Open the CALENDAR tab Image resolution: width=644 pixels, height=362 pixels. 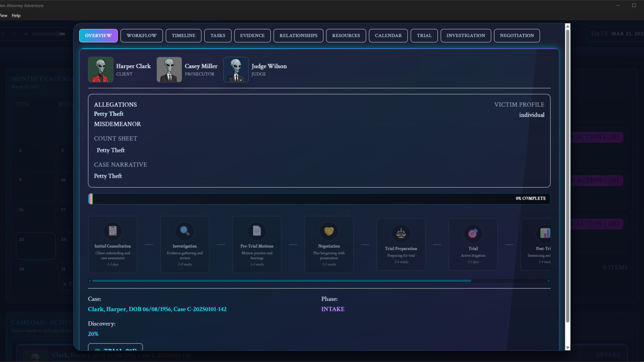388,36
